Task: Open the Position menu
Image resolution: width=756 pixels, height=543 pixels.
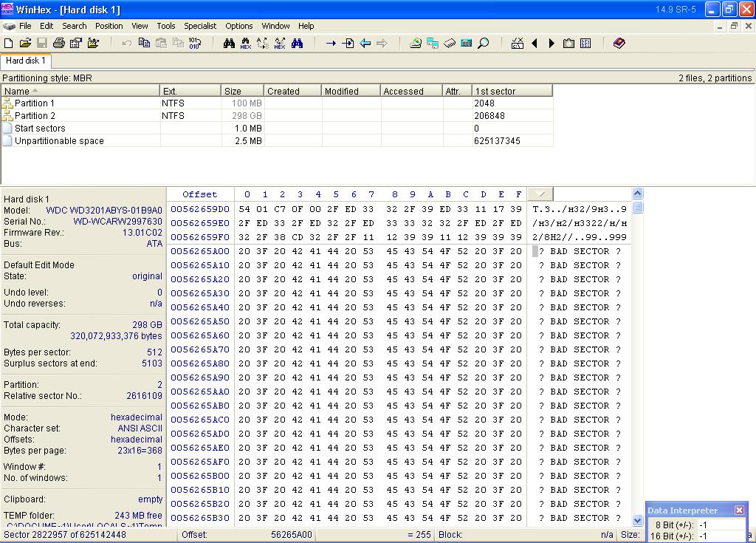Action: (109, 26)
